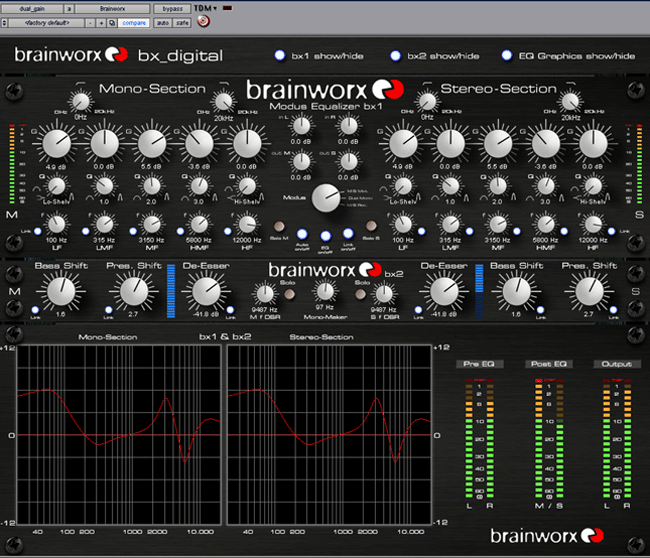
Task: Click the compare button
Action: coord(134,23)
